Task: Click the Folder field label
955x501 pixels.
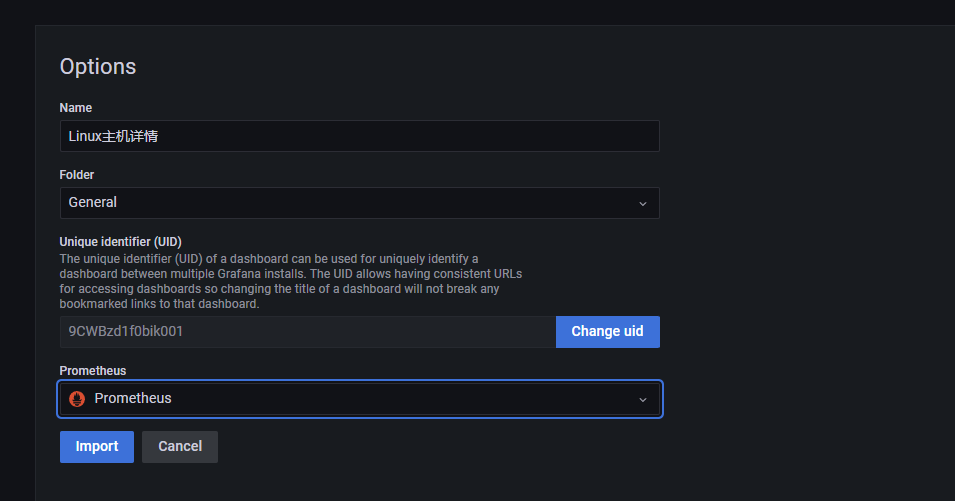Action: click(x=77, y=175)
